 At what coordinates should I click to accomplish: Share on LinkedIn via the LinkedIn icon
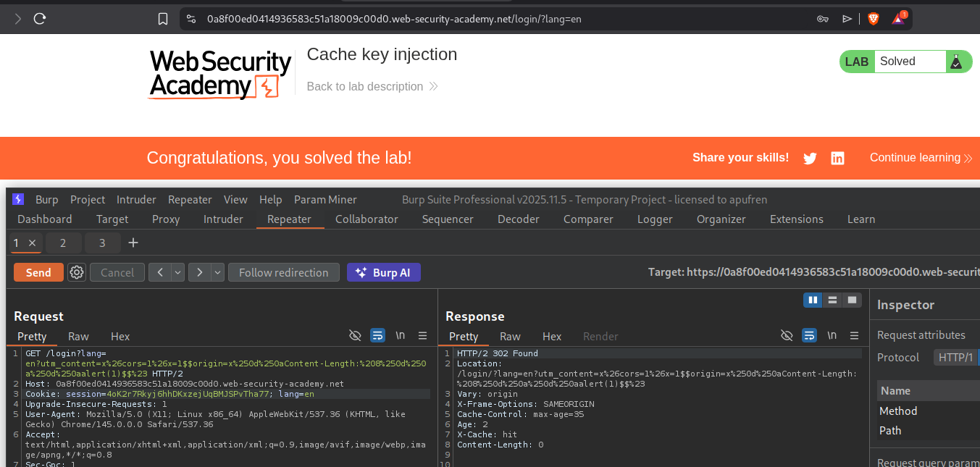[837, 158]
